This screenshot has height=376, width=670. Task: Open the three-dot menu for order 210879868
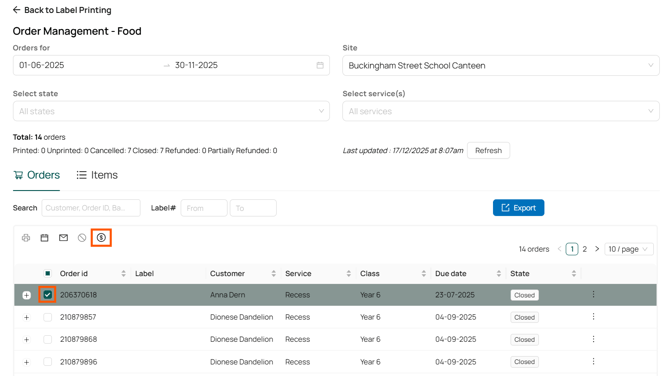pyautogui.click(x=594, y=339)
